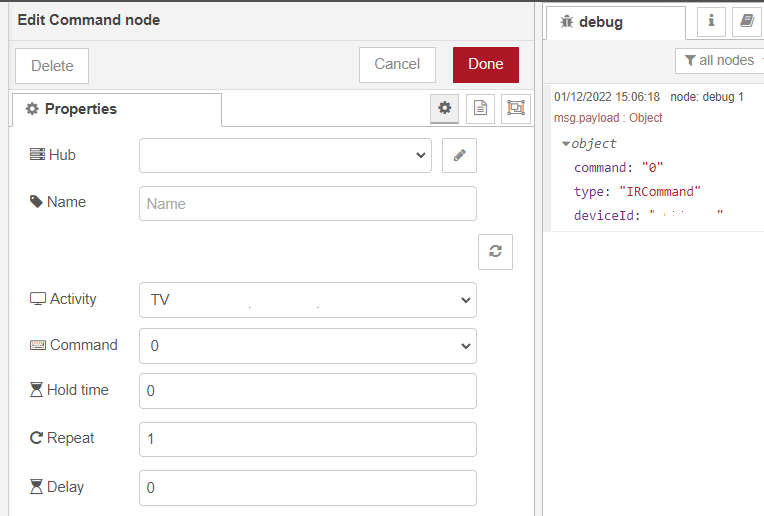Focus the Repeat field
The width and height of the screenshot is (764, 516).
pos(308,439)
